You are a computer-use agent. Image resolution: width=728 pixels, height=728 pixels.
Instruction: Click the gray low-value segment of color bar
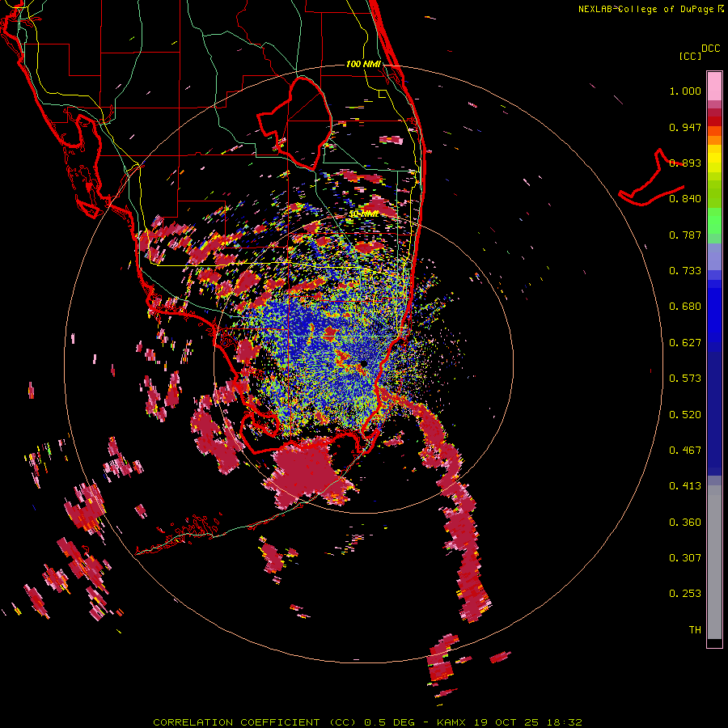click(x=714, y=562)
